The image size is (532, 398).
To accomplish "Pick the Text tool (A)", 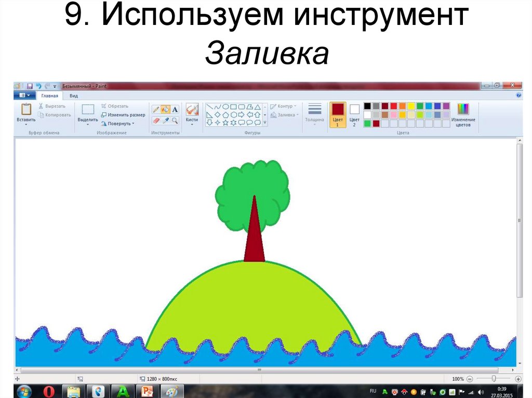I will [174, 109].
